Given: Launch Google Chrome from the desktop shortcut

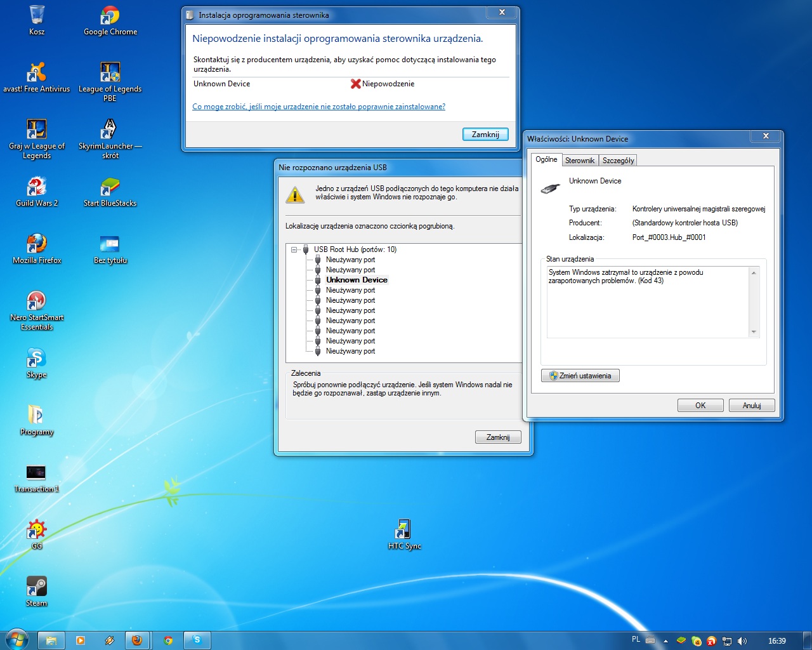Looking at the screenshot, I should 110,20.
